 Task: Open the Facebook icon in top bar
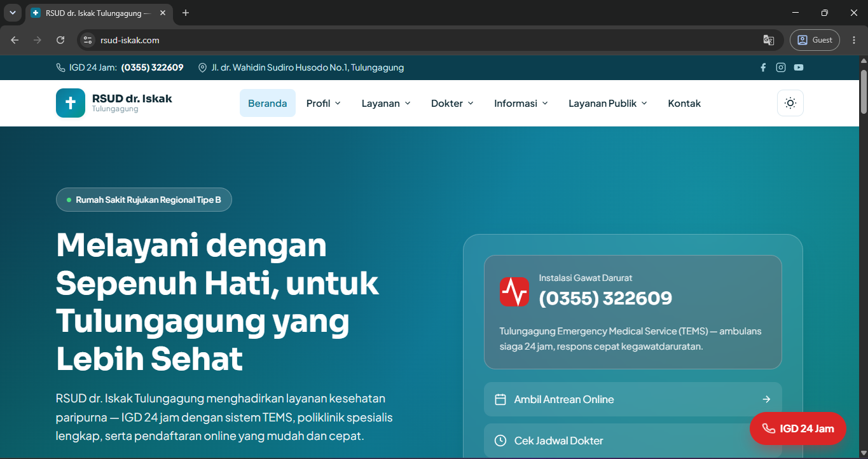pos(763,67)
